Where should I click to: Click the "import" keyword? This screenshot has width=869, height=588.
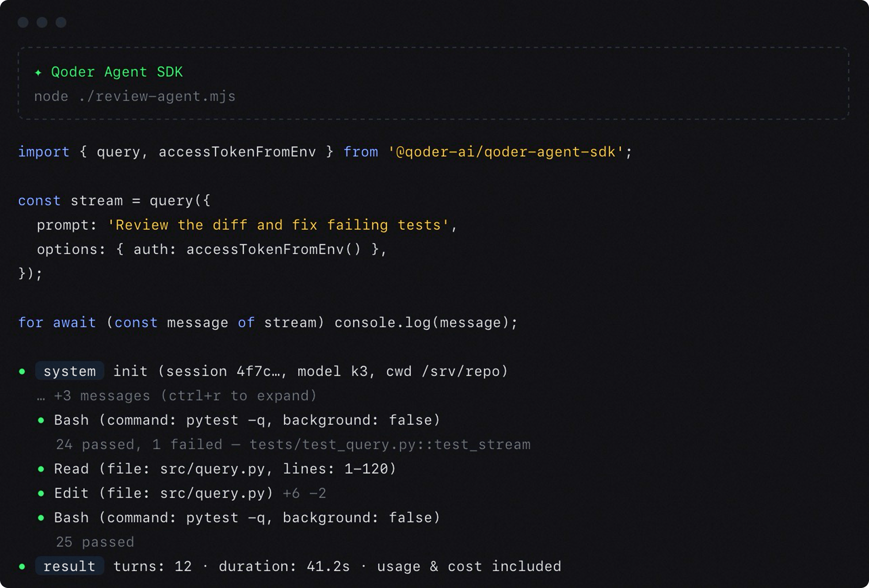[x=44, y=152]
